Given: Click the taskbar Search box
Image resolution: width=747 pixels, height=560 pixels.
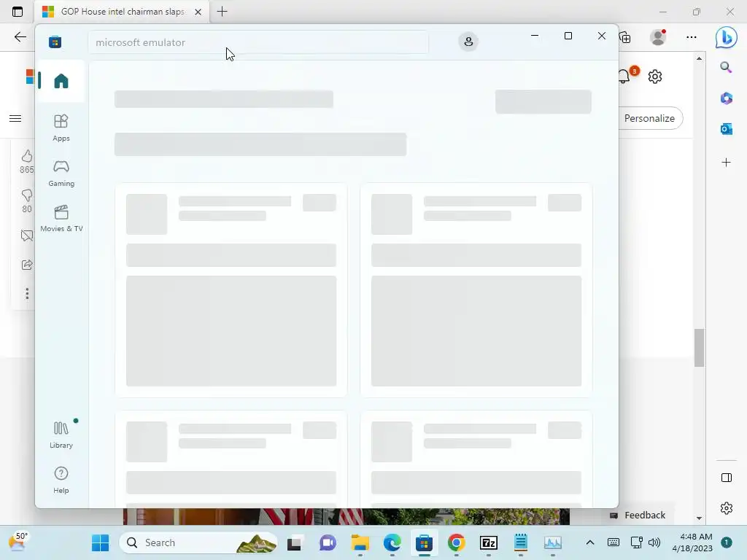Looking at the screenshot, I should point(198,542).
